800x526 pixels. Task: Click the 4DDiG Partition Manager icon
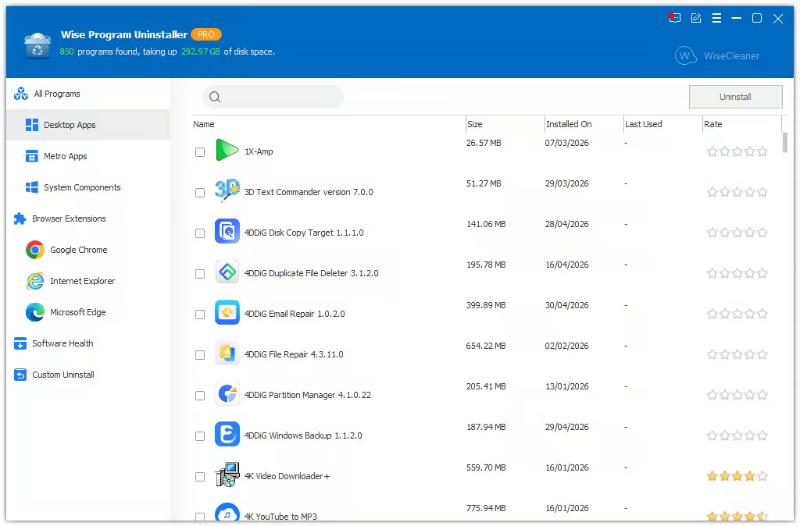pos(227,394)
